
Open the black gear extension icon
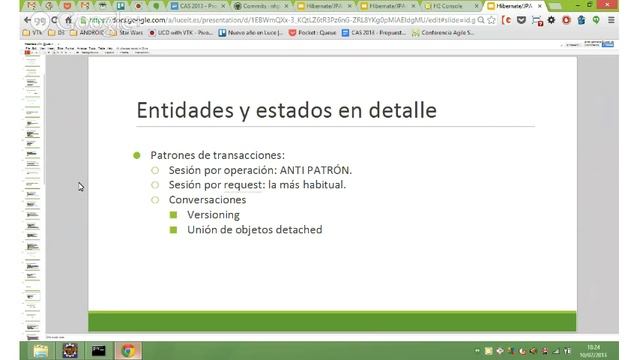tap(551, 20)
